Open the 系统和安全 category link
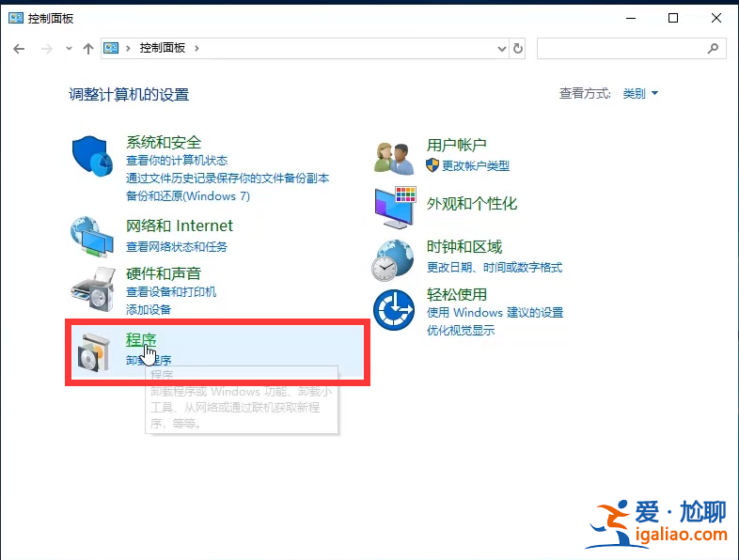 (x=163, y=142)
